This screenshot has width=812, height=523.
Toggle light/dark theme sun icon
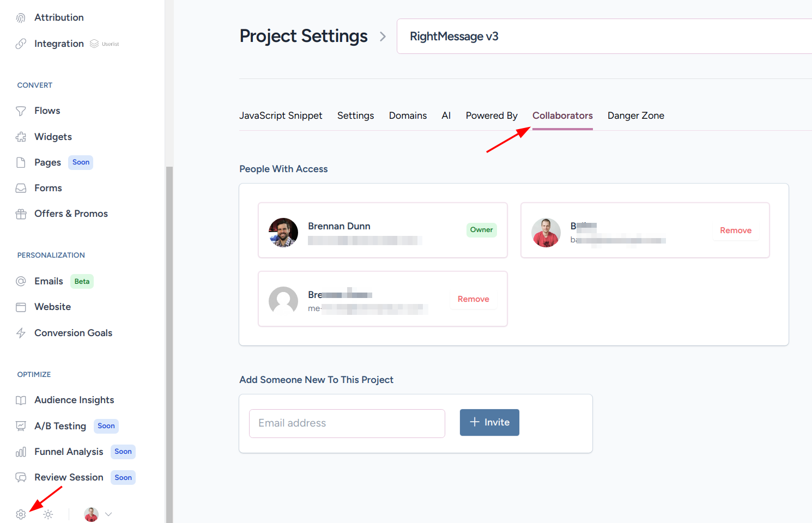coord(48,514)
